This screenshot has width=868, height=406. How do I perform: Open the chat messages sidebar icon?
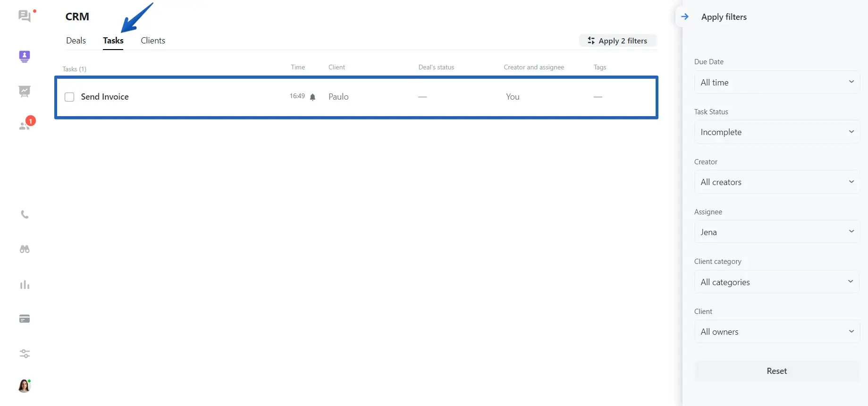25,17
